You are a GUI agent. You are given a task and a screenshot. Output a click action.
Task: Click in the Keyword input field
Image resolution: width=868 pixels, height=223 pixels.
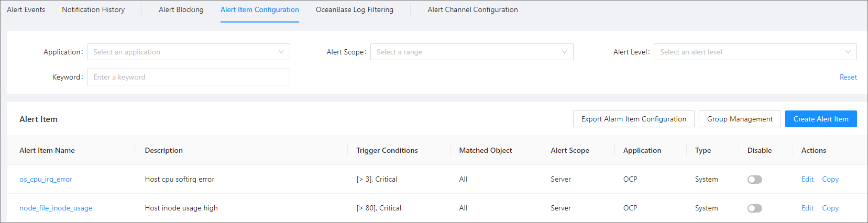coord(188,77)
